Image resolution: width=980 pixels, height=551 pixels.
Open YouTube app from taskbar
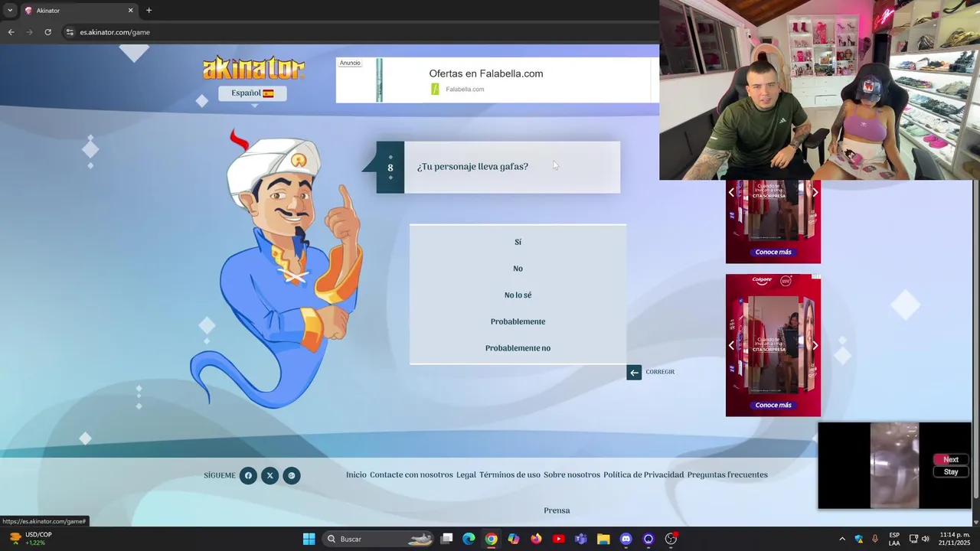click(x=558, y=539)
